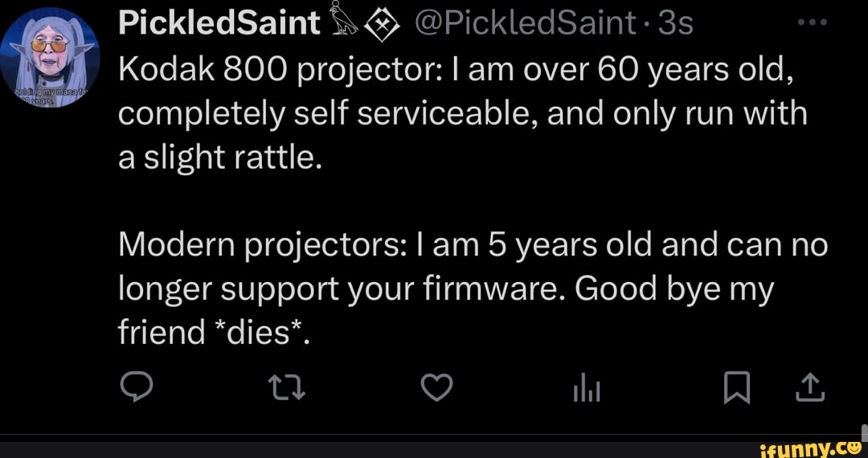Click the 3s timestamp of the tweet
Viewport: 868px width, 458px height.
pos(675,24)
